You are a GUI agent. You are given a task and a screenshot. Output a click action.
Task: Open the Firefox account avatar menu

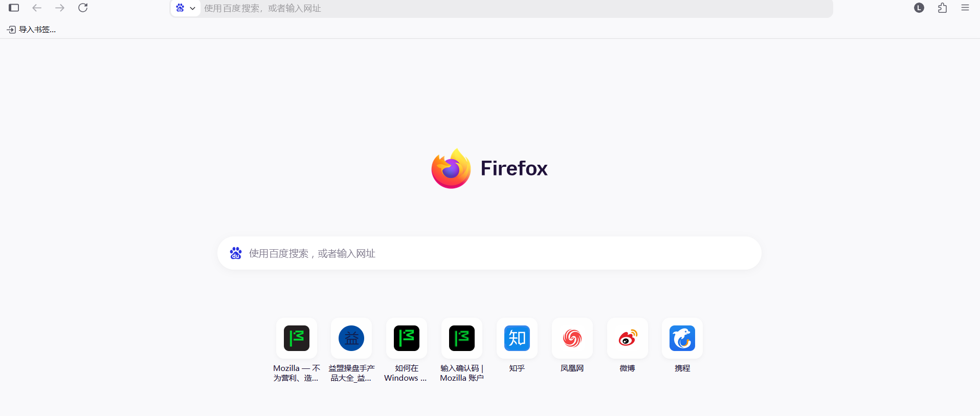coord(919,8)
